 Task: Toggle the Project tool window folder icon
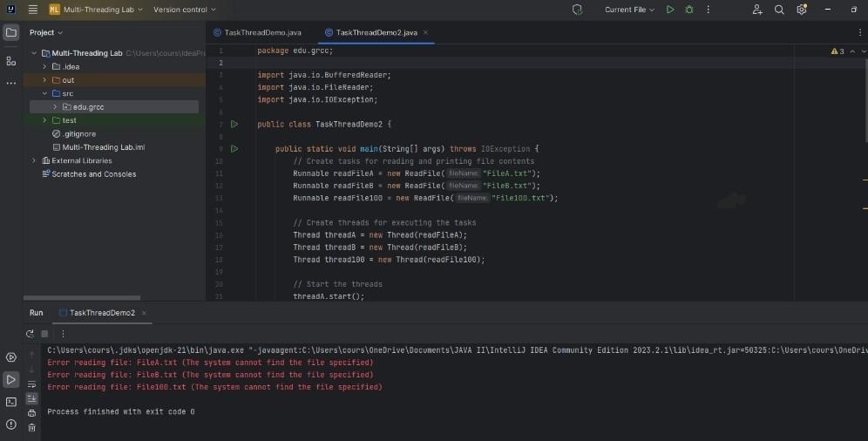(11, 32)
